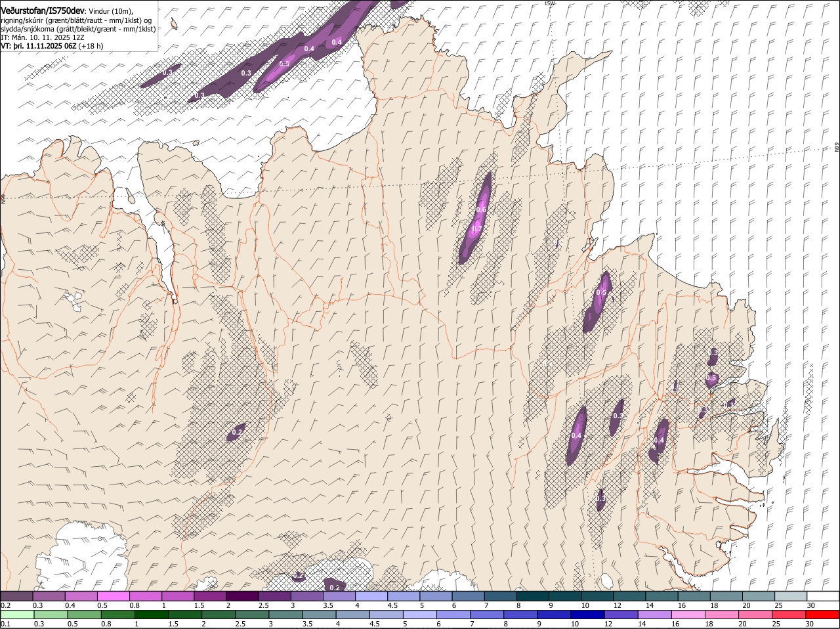The width and height of the screenshot is (840, 629).
Task: Click the IT: Mán. 10. 11. 2025 12Z line
Action: [43, 37]
